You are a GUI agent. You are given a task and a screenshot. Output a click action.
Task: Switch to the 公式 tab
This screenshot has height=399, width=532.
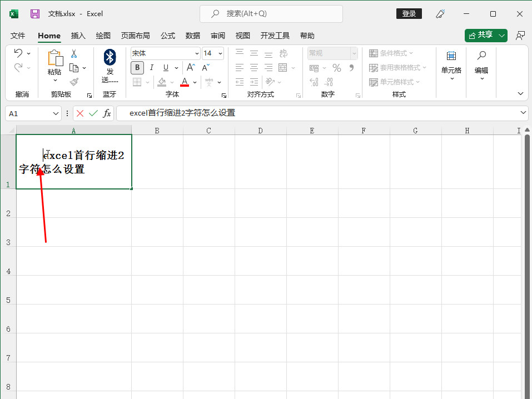point(168,36)
